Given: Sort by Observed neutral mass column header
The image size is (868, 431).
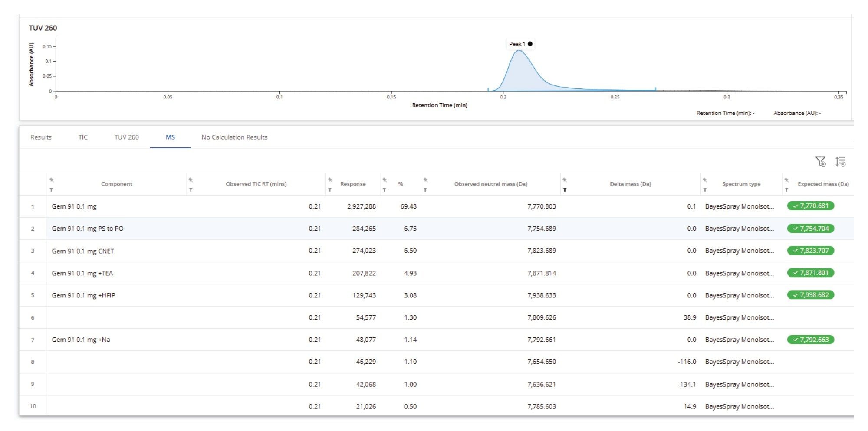Looking at the screenshot, I should pos(490,184).
